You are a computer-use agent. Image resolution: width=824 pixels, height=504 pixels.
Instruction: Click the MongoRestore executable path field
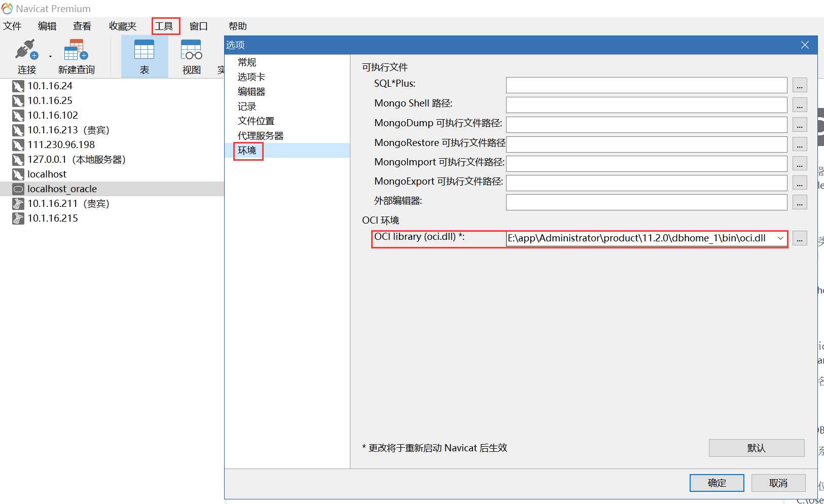tap(647, 145)
